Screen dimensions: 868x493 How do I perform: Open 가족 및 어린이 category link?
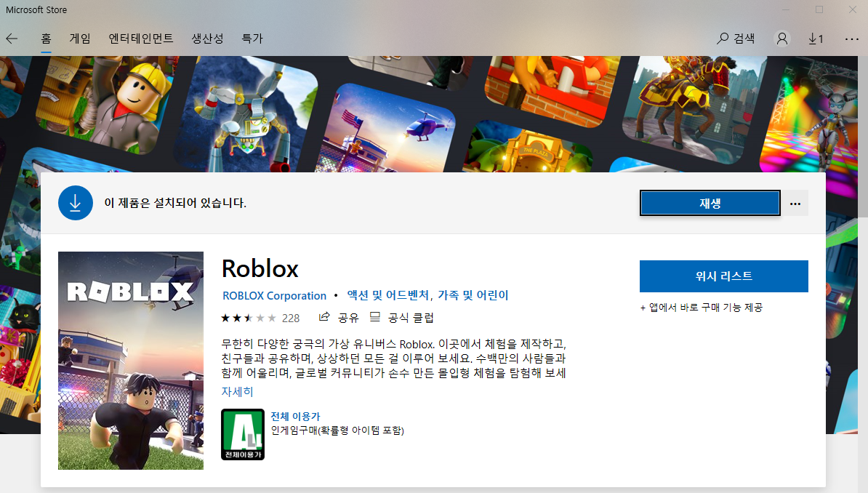[473, 295]
